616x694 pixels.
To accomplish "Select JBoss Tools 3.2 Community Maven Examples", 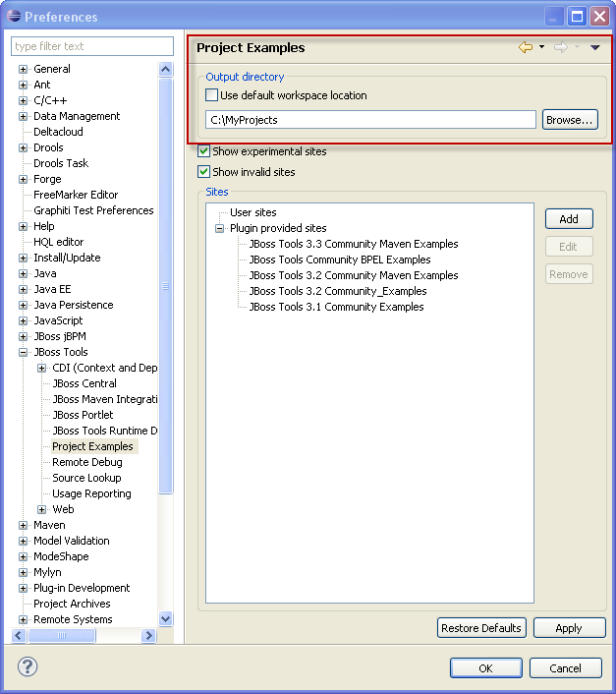I will [x=354, y=275].
